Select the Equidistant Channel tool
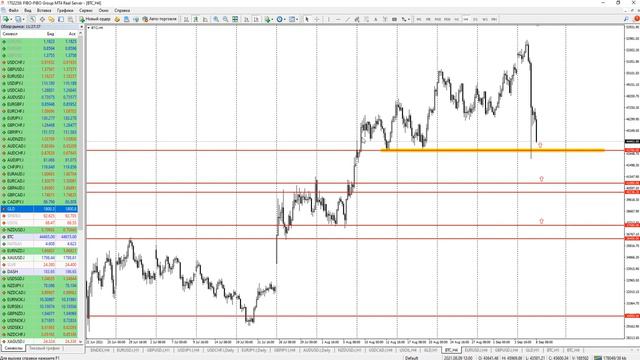The width and height of the screenshot is (640, 360). (x=357, y=19)
